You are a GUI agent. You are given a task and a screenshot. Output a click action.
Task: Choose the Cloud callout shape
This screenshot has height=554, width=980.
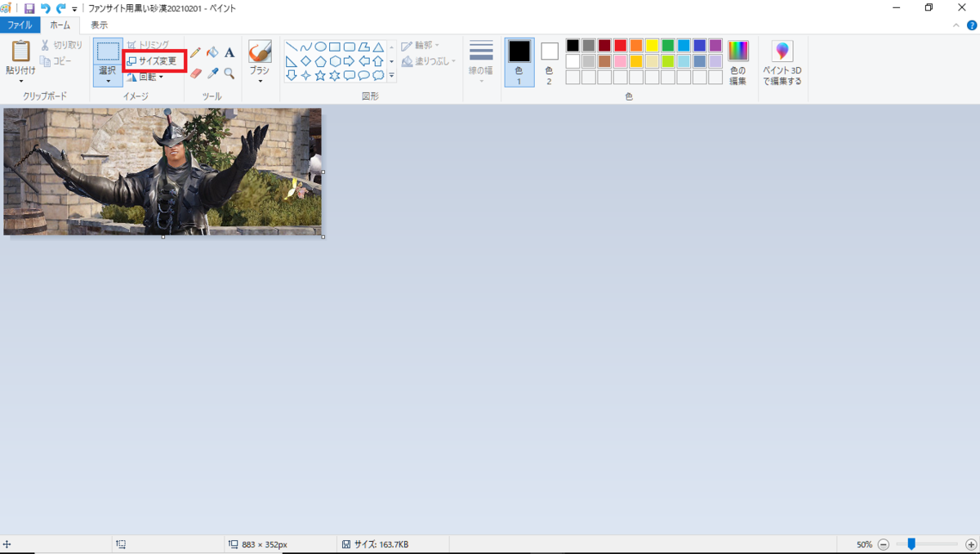point(378,76)
